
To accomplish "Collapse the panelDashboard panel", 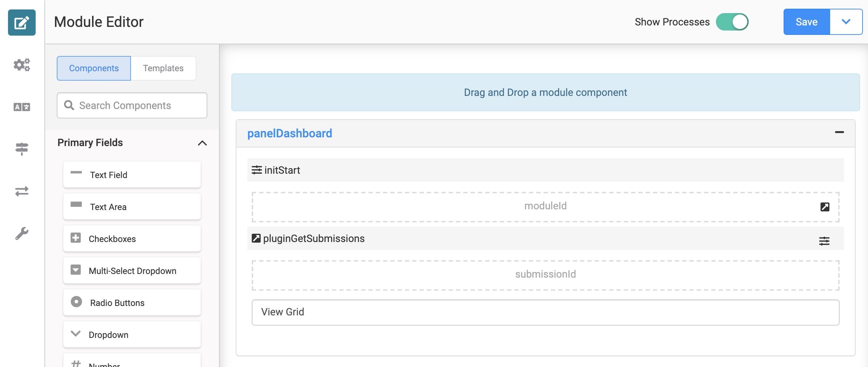I will [x=839, y=132].
